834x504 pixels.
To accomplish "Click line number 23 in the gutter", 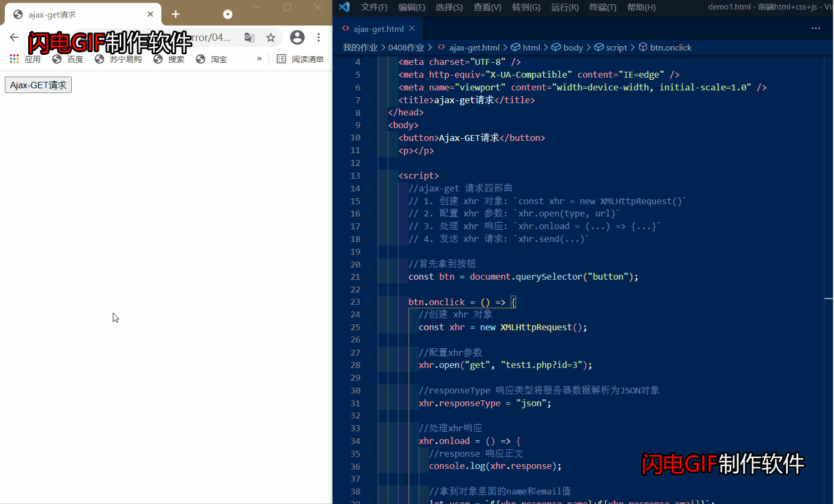I will tap(355, 302).
